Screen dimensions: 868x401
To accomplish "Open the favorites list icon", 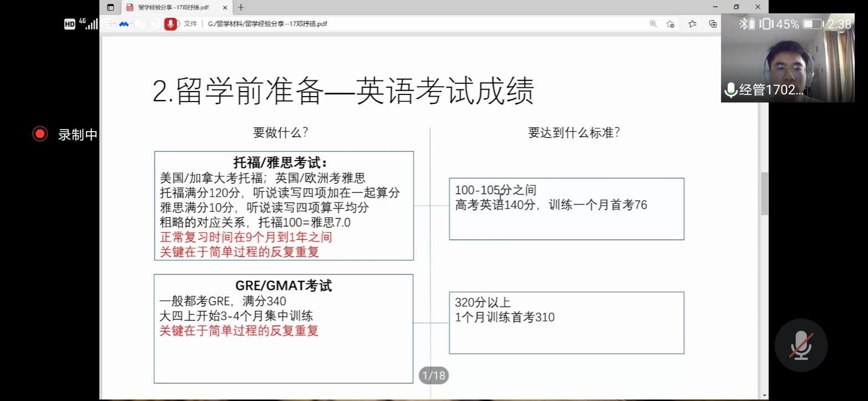I will click(x=692, y=24).
